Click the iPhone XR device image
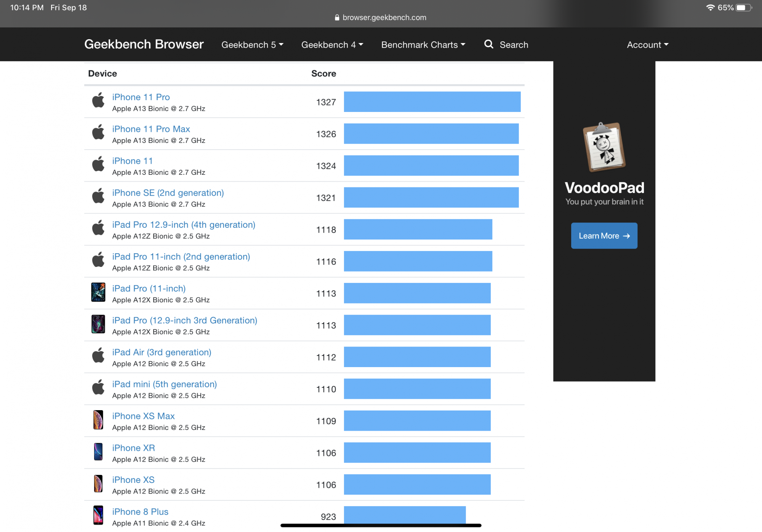This screenshot has width=762, height=532. point(98,452)
